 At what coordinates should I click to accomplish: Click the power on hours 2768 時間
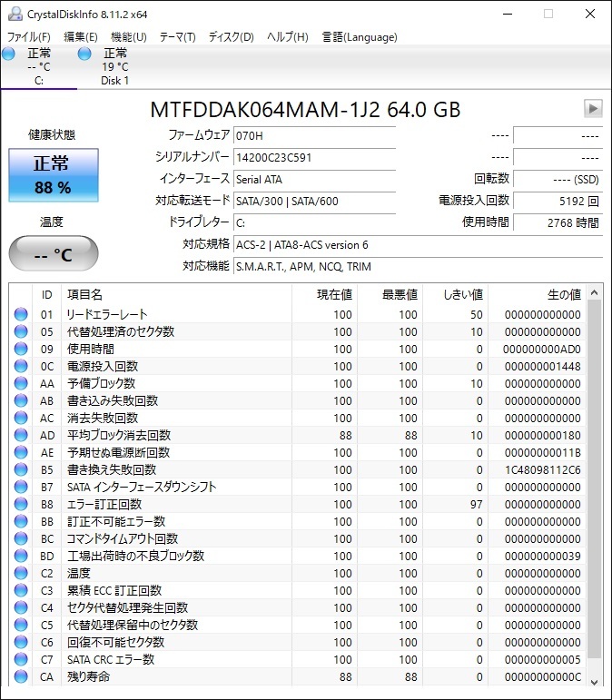click(x=558, y=222)
